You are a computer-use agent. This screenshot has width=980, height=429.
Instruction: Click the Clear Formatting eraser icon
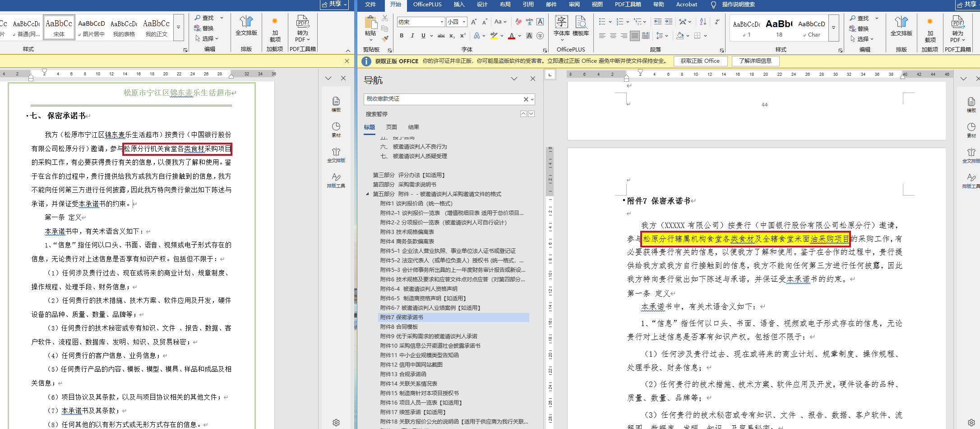pyautogui.click(x=518, y=22)
